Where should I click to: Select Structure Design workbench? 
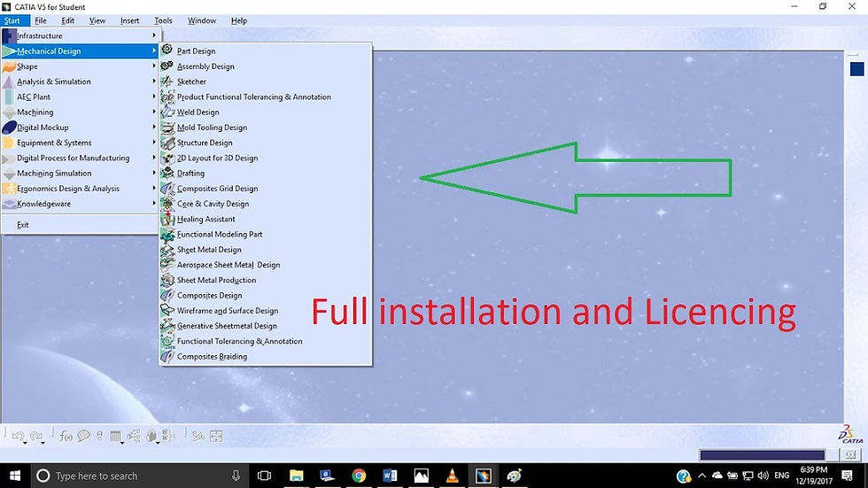[265, 143]
